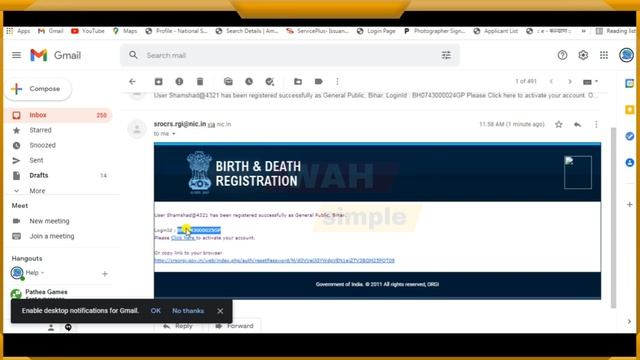Click Join a meeting
The image size is (640, 360).
pos(51,236)
